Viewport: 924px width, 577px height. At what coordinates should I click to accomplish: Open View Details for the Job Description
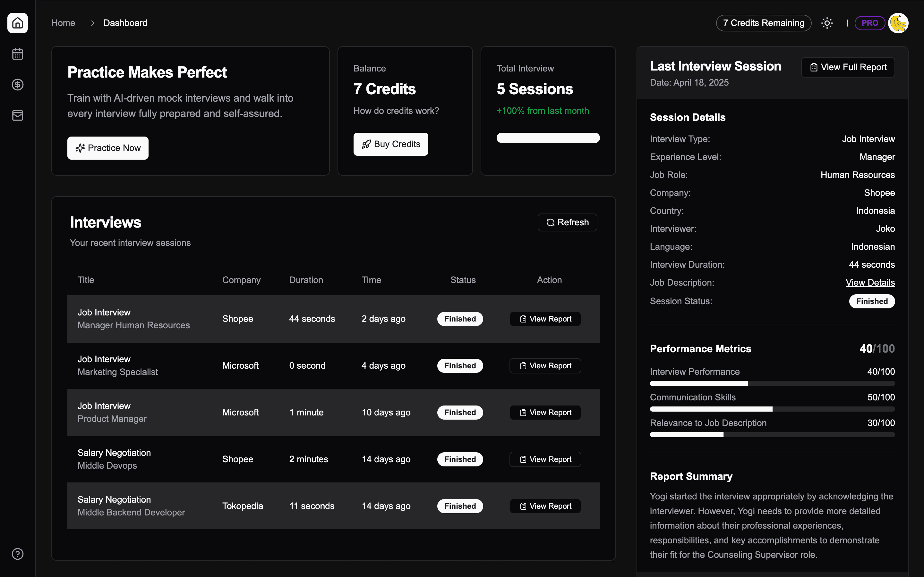[870, 282]
